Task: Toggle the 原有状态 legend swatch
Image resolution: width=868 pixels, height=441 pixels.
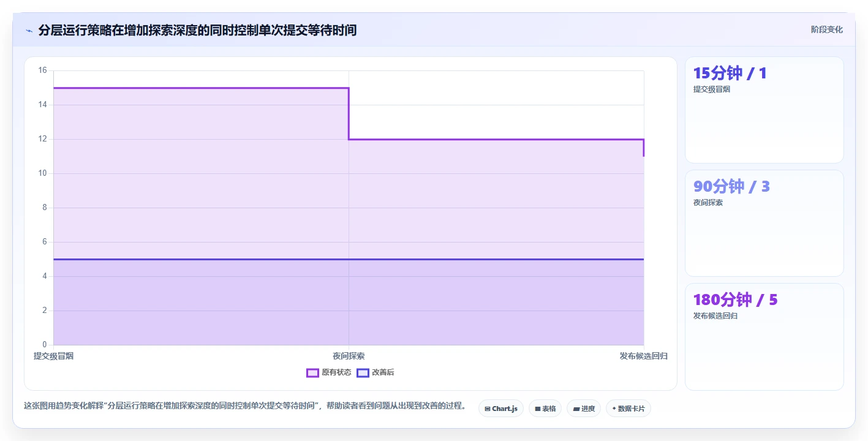Action: 312,372
